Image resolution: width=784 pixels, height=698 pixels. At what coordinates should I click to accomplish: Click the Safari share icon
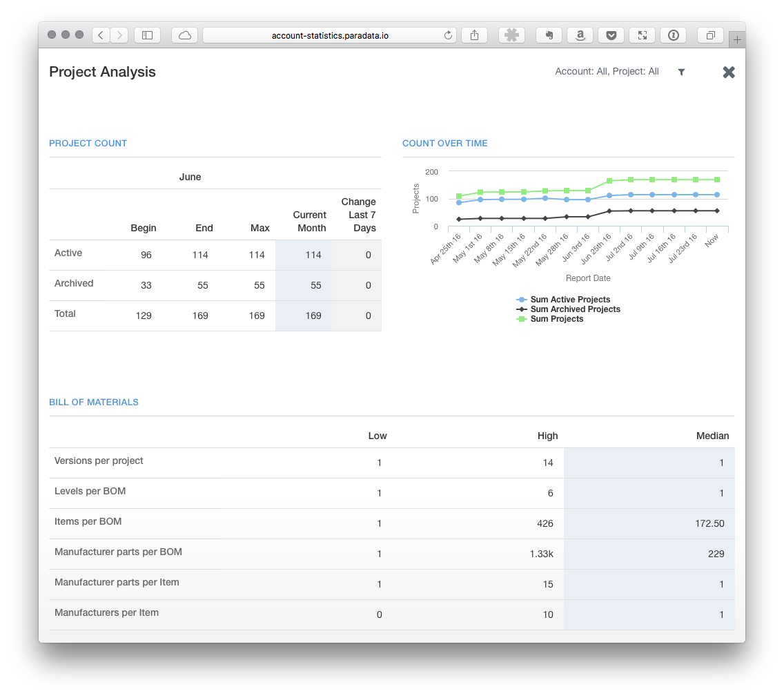[x=475, y=35]
